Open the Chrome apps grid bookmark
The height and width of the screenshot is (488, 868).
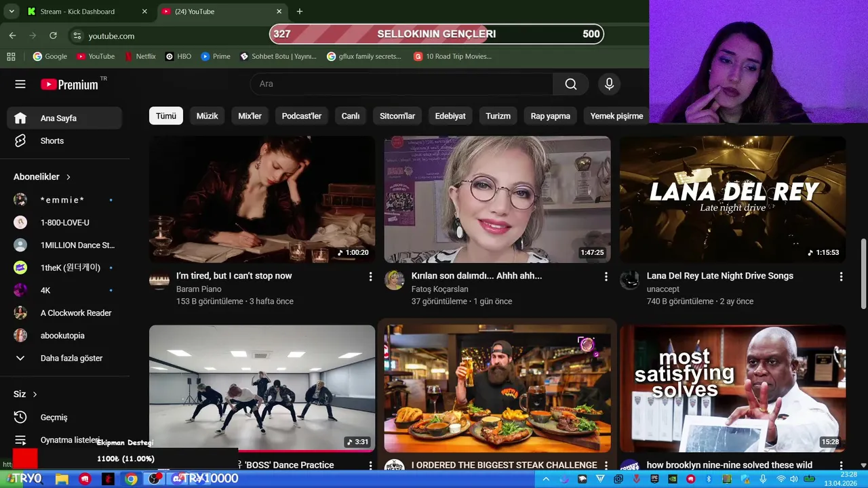11,56
